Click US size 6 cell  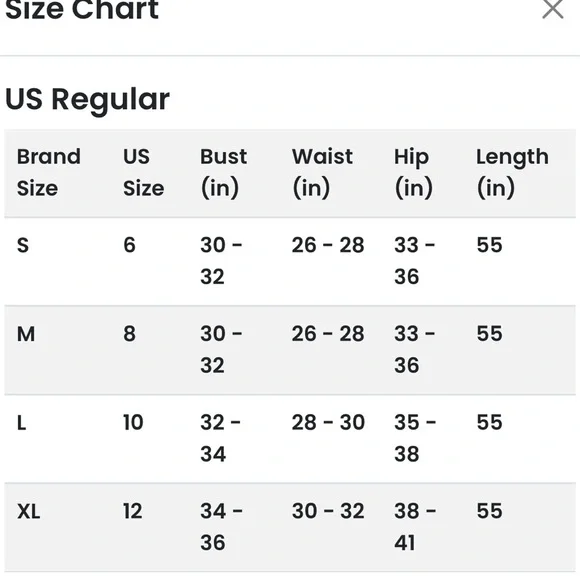(x=129, y=245)
